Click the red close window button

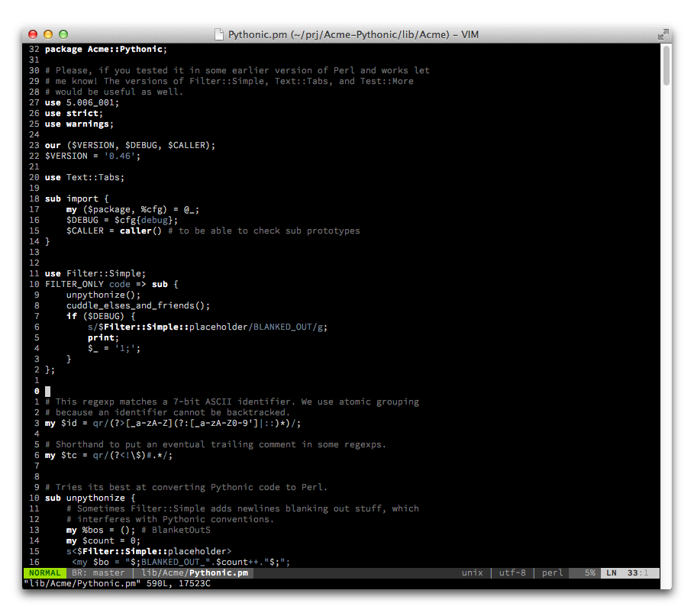33,34
